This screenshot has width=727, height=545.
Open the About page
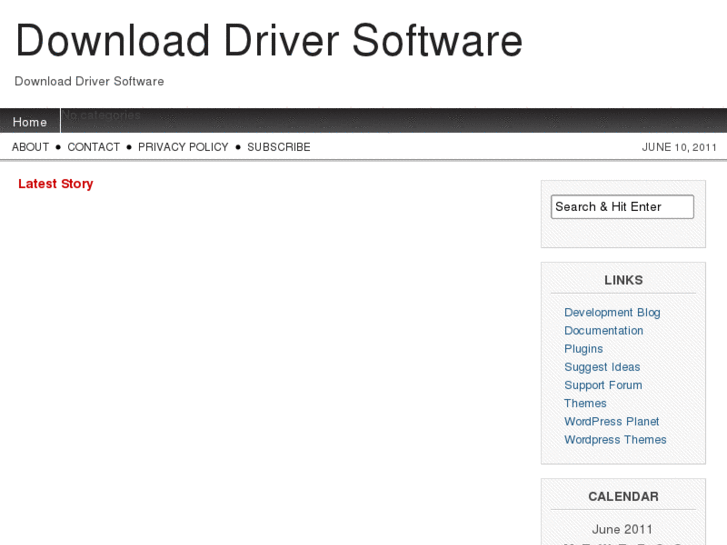coord(31,147)
